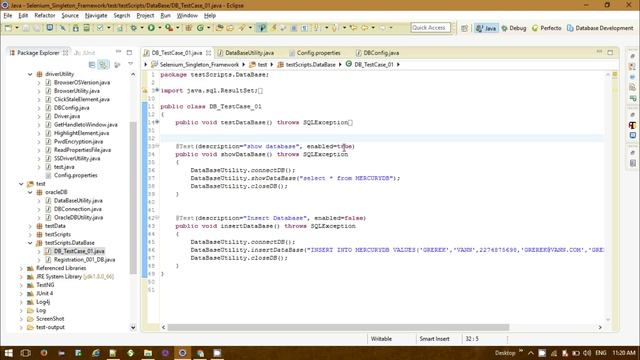The width and height of the screenshot is (640, 360).
Task: Switch to the Debug perspective
Action: [x=514, y=28]
